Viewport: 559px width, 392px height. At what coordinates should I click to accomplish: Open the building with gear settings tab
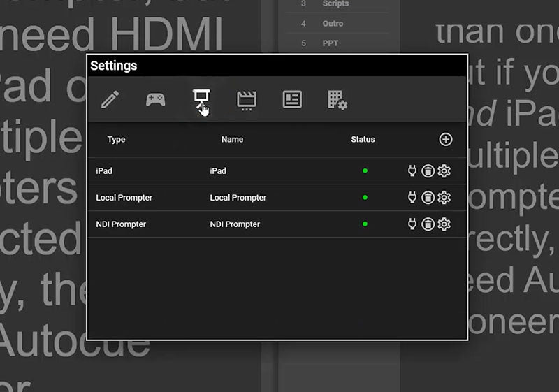point(337,100)
